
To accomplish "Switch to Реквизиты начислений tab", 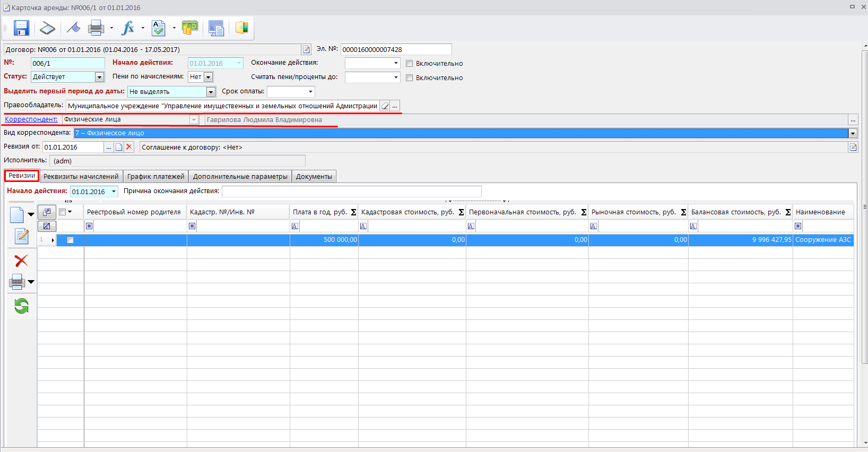I will tap(81, 177).
